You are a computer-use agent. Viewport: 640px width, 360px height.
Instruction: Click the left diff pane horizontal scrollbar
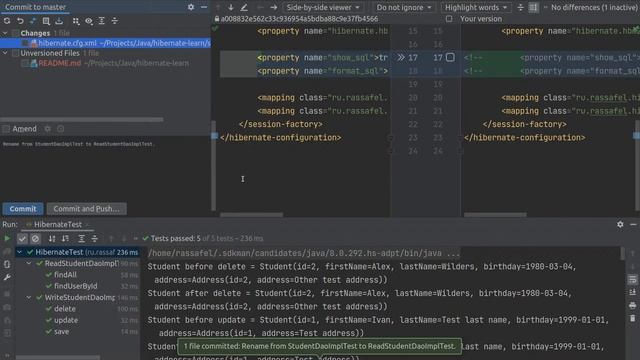[251, 214]
